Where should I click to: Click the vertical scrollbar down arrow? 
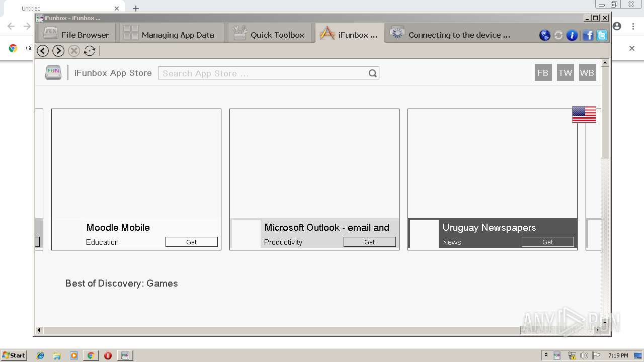point(605,323)
